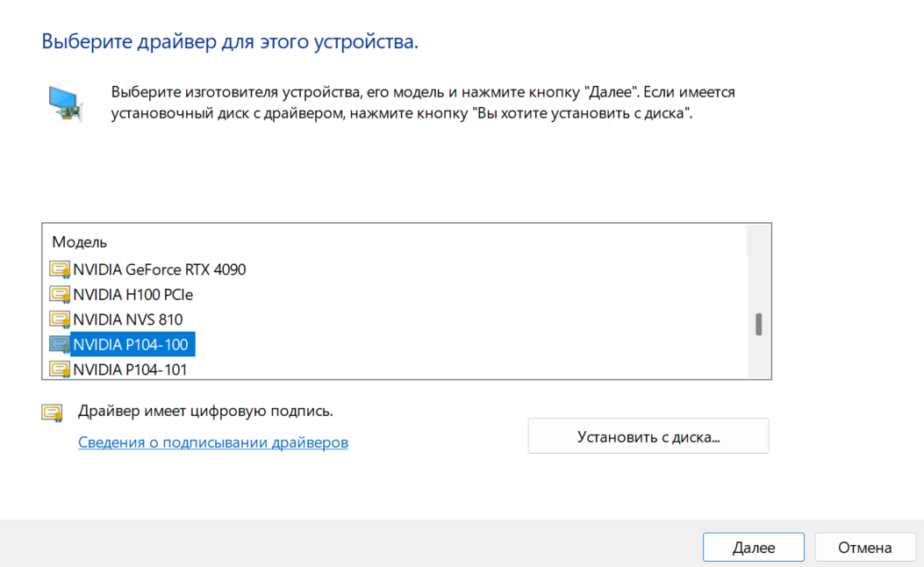Click the Далее button to continue

pyautogui.click(x=753, y=548)
